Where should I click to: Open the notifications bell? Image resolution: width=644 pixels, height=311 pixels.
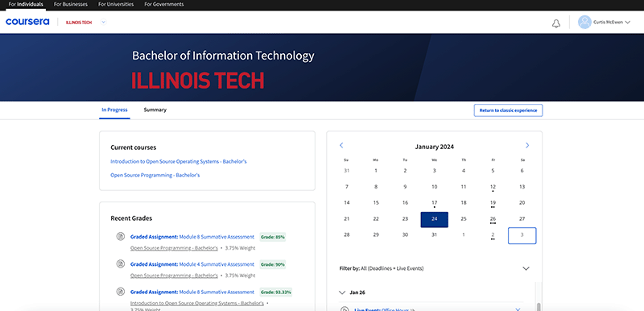[x=555, y=23]
